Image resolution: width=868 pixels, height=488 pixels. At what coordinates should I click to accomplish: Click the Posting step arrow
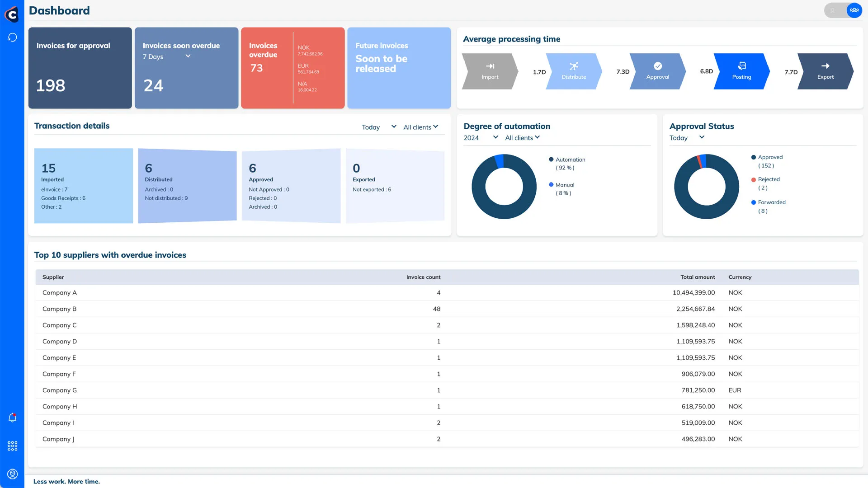[741, 71]
